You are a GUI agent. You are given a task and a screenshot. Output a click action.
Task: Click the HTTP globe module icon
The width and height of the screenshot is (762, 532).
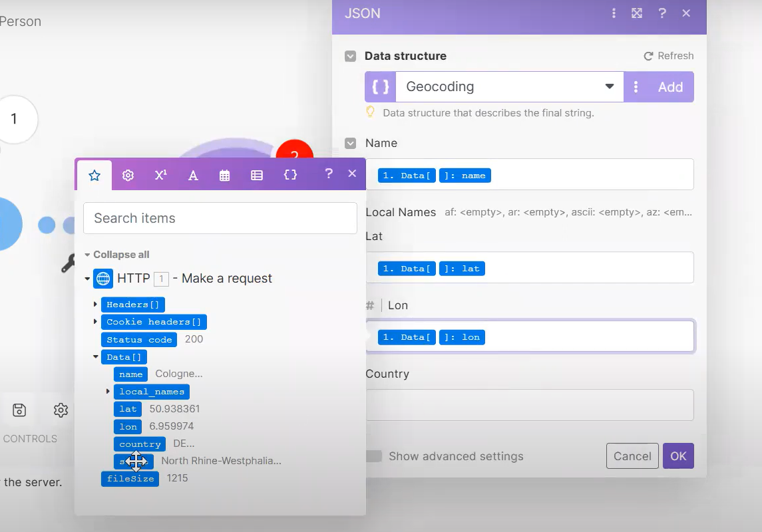click(x=103, y=279)
